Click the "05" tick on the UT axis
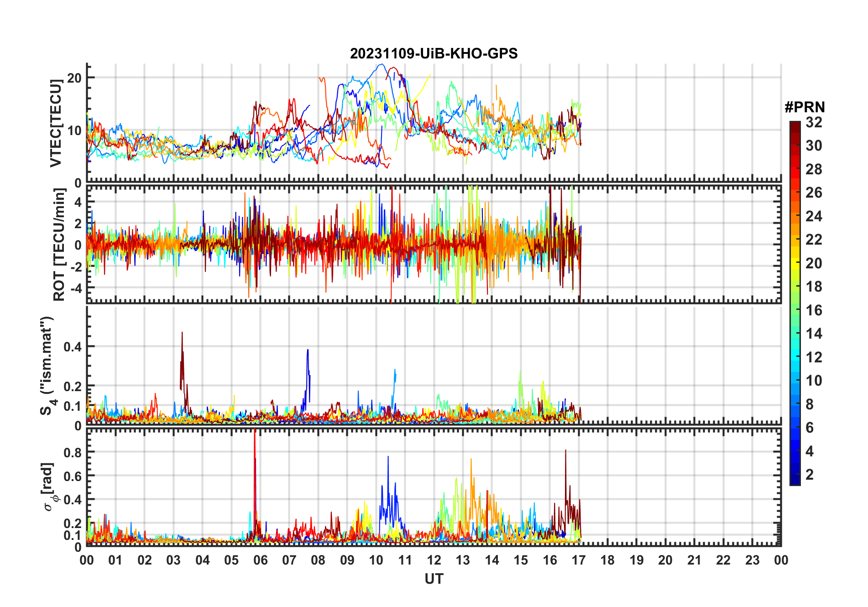868x607 pixels. [231, 560]
